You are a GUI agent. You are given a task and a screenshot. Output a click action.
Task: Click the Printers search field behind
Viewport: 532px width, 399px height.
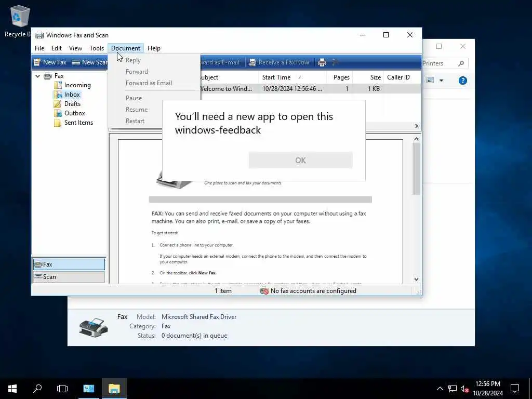pos(445,63)
